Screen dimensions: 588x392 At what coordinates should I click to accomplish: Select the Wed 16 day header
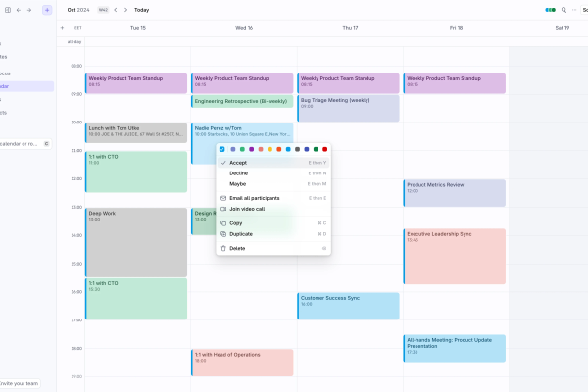point(244,28)
